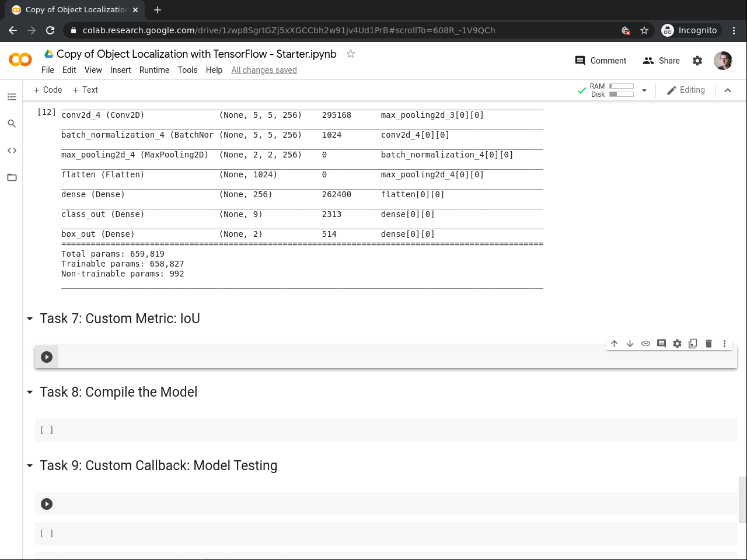Add a comment to the selected cell
The image size is (747, 560).
[x=661, y=344]
